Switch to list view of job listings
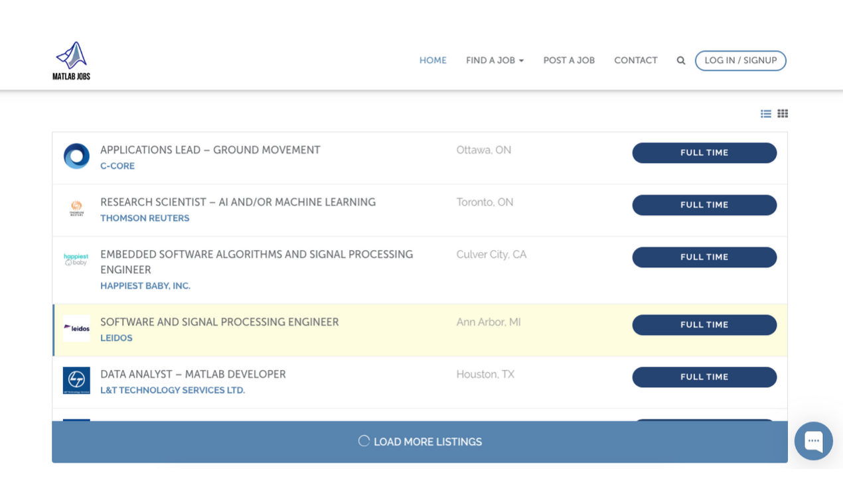The width and height of the screenshot is (843, 504). (766, 113)
